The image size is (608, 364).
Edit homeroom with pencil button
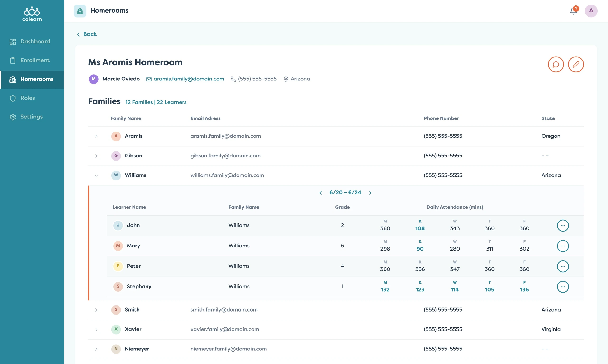(x=576, y=65)
